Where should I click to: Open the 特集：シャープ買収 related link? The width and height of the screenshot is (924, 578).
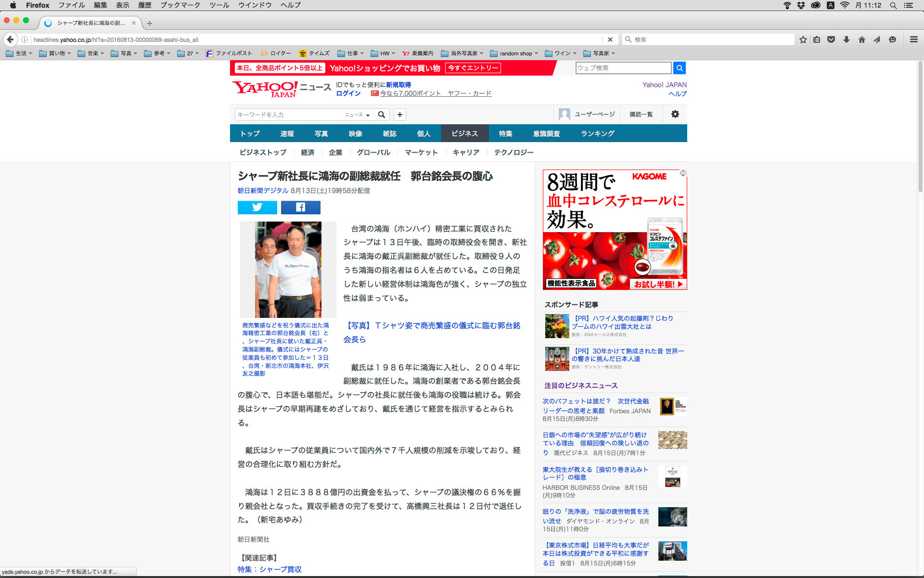269,569
